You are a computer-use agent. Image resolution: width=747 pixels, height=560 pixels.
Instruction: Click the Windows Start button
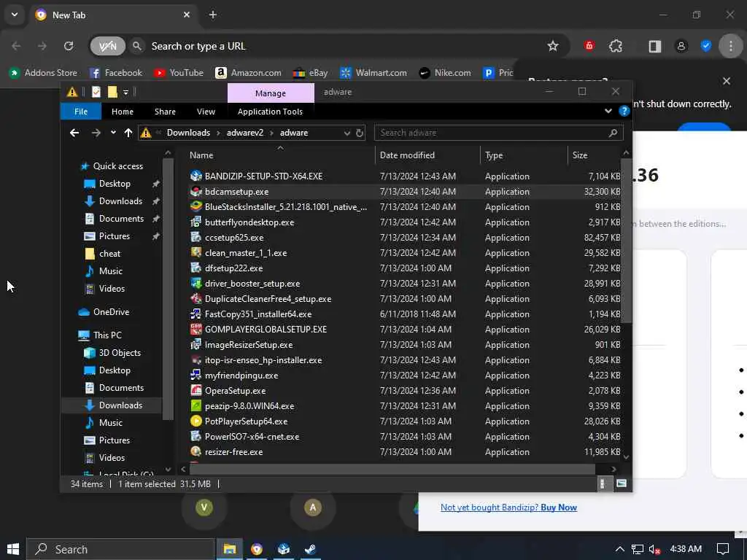click(13, 549)
